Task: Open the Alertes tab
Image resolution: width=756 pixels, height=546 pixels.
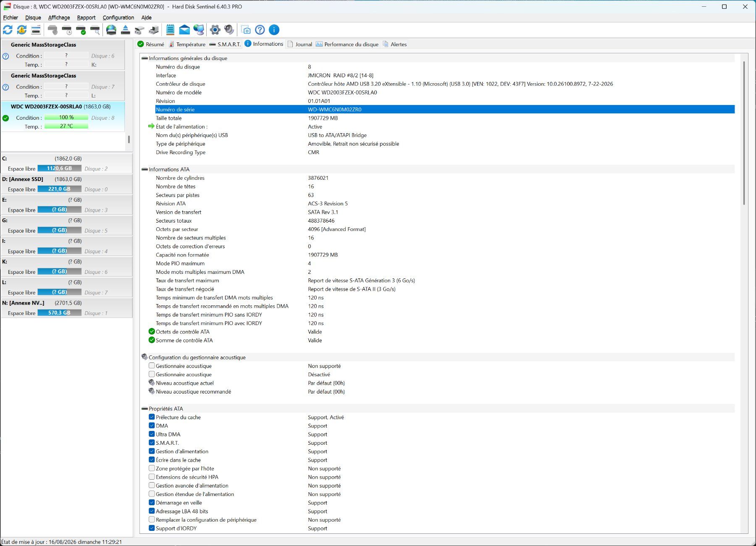Action: click(x=394, y=44)
